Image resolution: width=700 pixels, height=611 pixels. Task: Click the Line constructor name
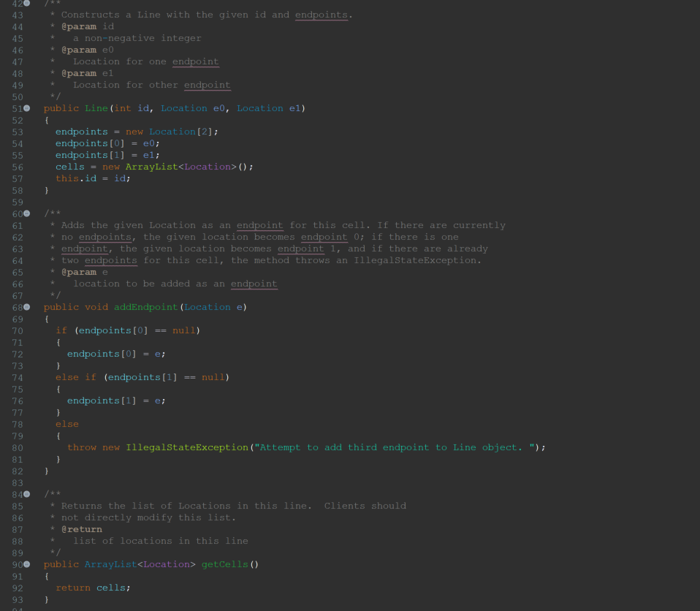tap(96, 108)
